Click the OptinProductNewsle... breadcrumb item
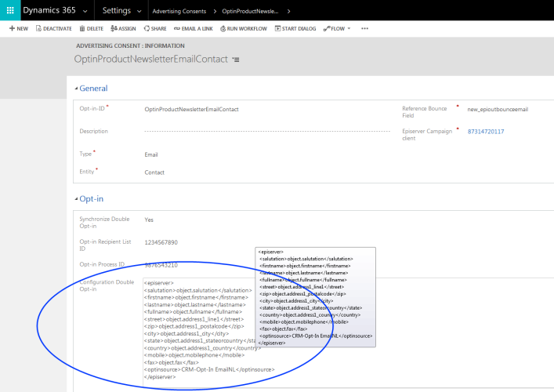This screenshot has height=392, width=554. click(252, 11)
